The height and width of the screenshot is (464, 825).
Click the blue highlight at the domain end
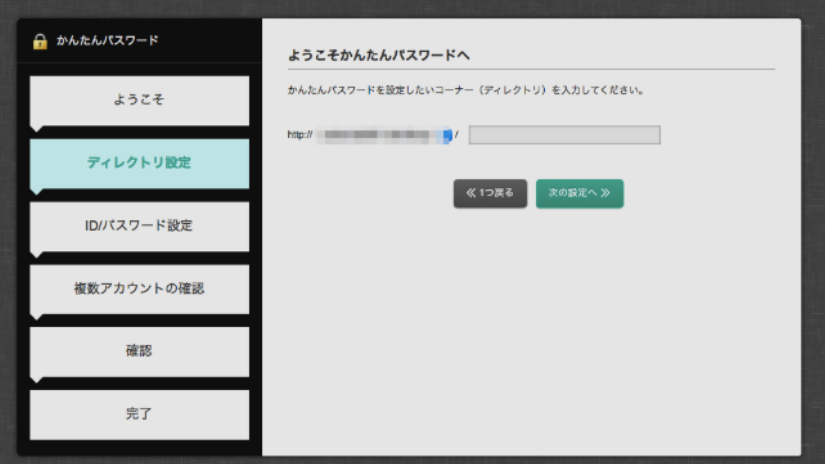[x=448, y=136]
